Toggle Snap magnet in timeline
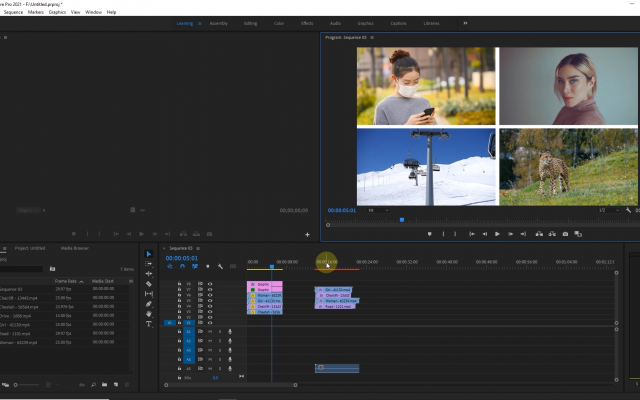The height and width of the screenshot is (400, 640). coord(182,267)
